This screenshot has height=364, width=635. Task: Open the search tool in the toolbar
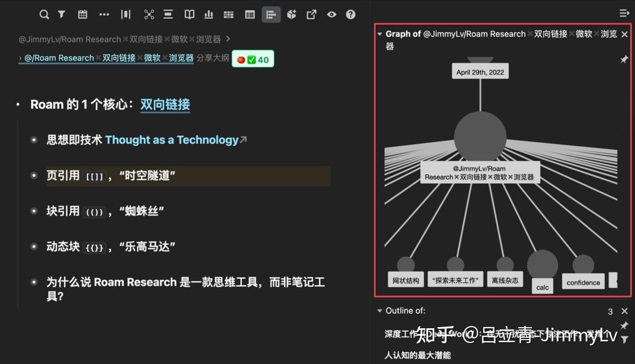tap(44, 14)
